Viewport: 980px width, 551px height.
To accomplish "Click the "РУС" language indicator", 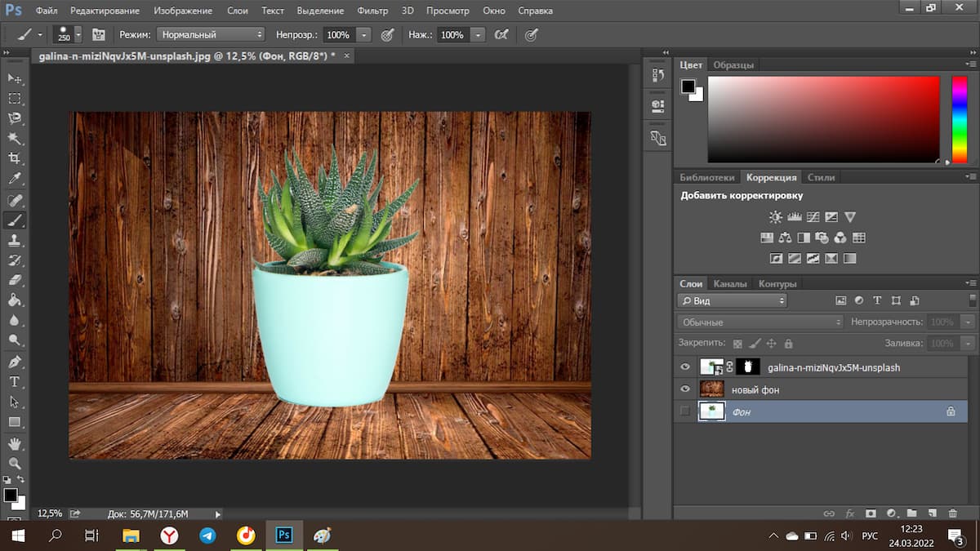I will point(870,535).
